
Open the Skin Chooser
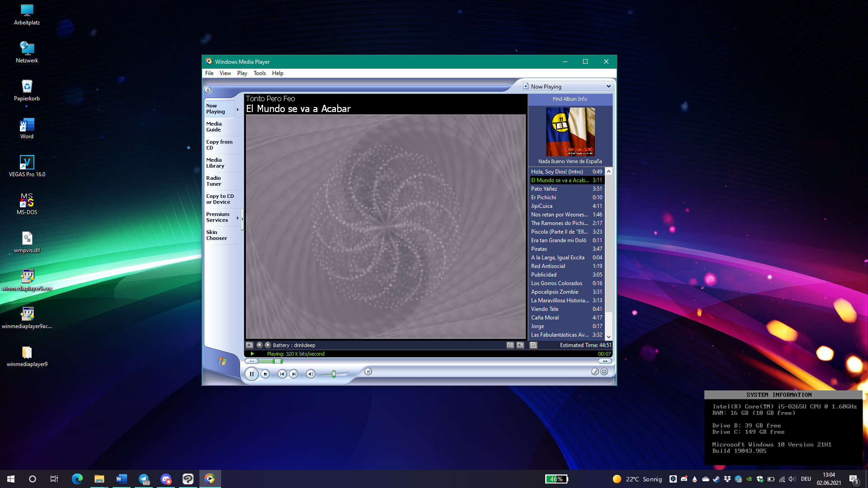tap(217, 235)
